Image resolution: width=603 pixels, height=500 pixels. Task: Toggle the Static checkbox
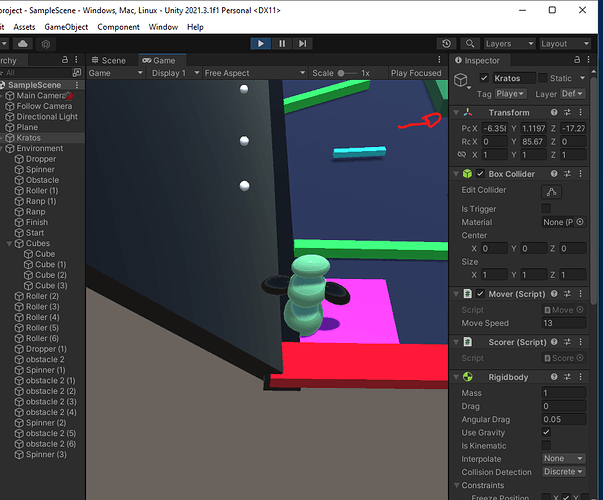[543, 78]
